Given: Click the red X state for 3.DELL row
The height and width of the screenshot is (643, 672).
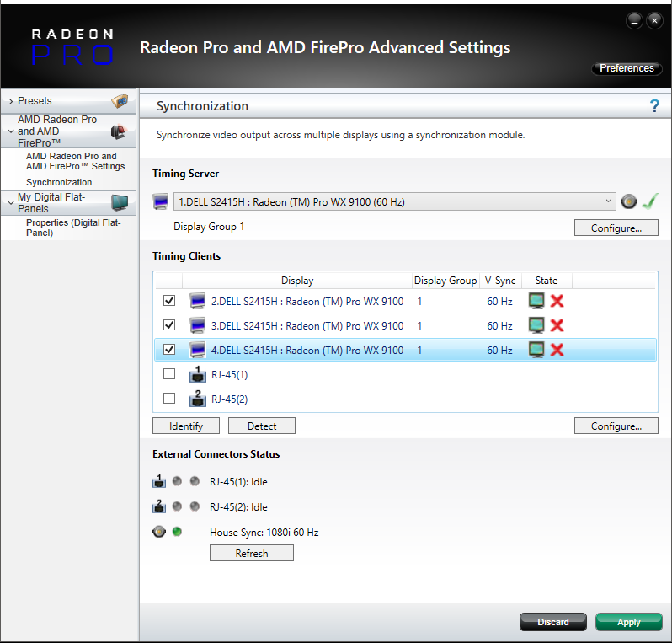Looking at the screenshot, I should [x=557, y=325].
